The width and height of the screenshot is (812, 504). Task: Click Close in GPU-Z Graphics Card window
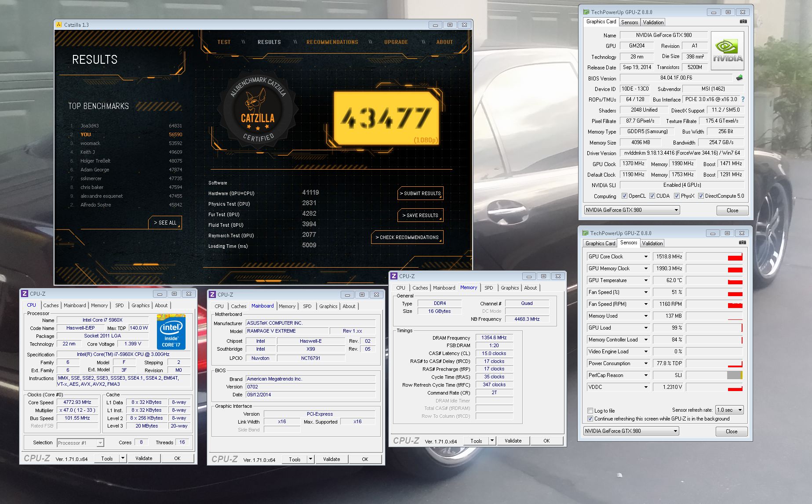732,210
